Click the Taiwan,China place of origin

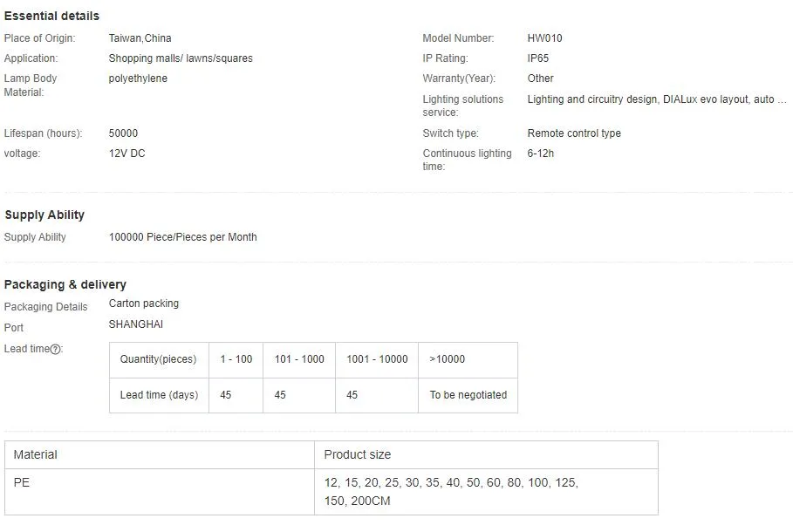tap(140, 38)
